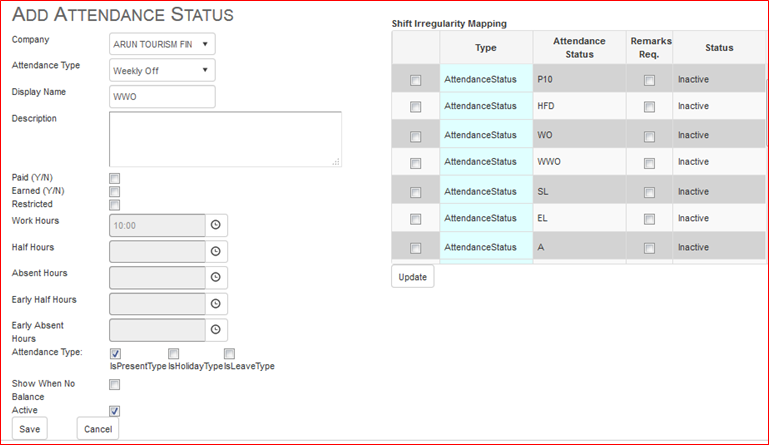Open the Early Absent Hours clock picker
769x445 pixels.
[x=216, y=330]
